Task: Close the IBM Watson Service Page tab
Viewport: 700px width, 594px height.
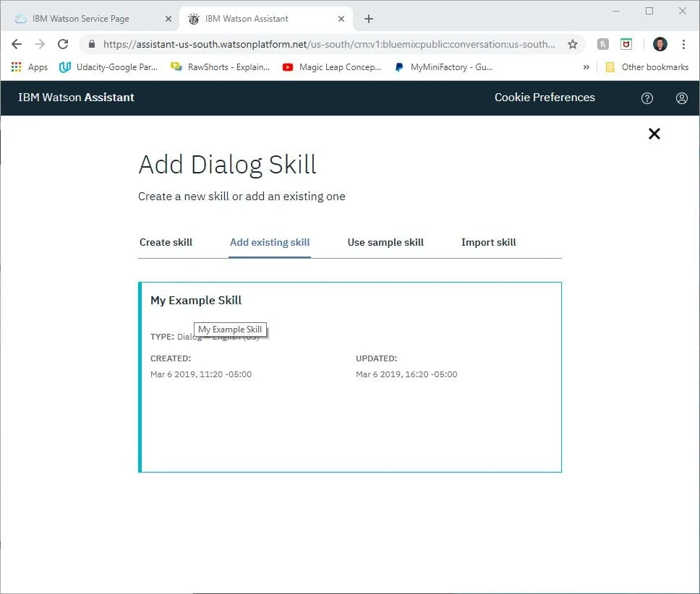Action: pos(168,19)
